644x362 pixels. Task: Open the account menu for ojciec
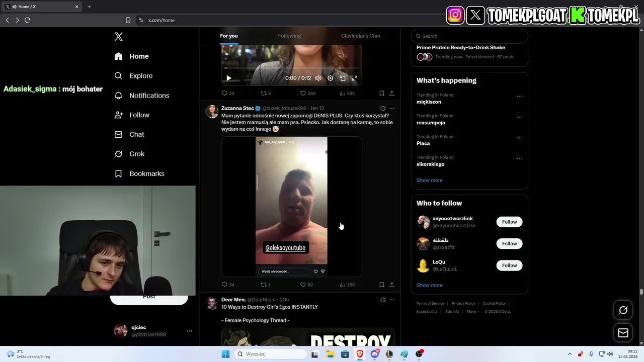pyautogui.click(x=153, y=331)
